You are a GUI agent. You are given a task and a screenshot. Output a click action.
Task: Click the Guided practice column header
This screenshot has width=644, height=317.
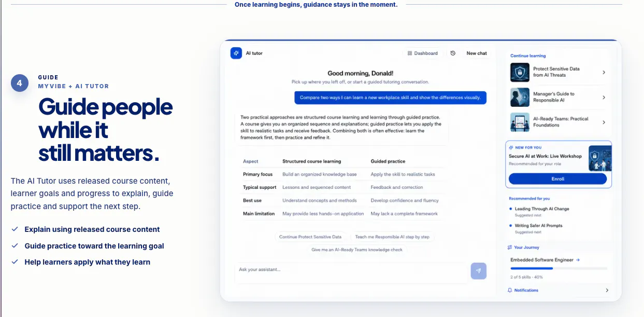click(x=388, y=161)
